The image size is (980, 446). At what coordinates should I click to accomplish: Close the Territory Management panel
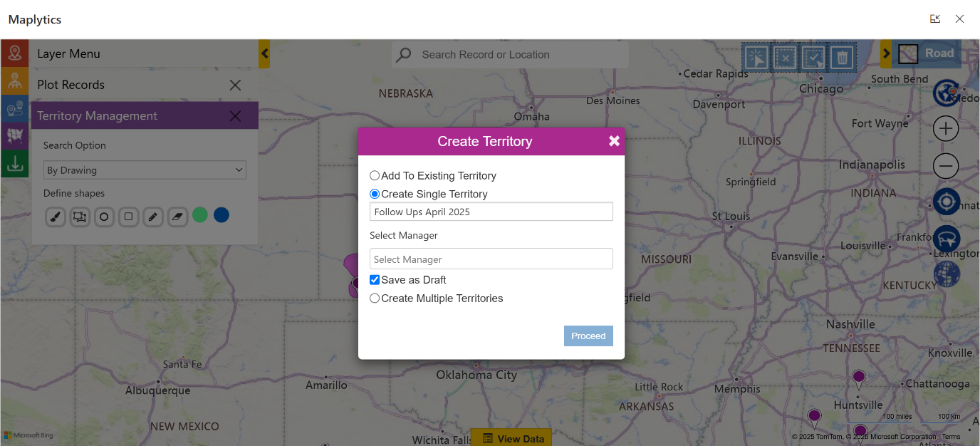click(236, 115)
